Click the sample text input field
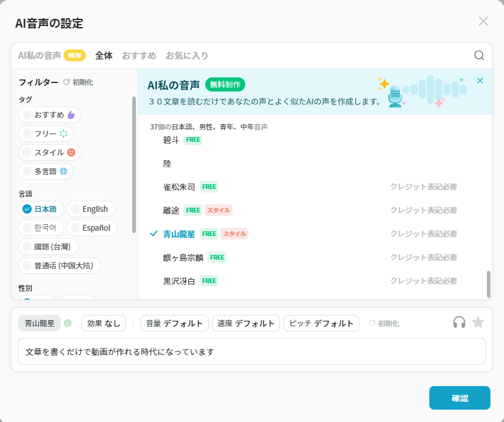 click(x=251, y=351)
